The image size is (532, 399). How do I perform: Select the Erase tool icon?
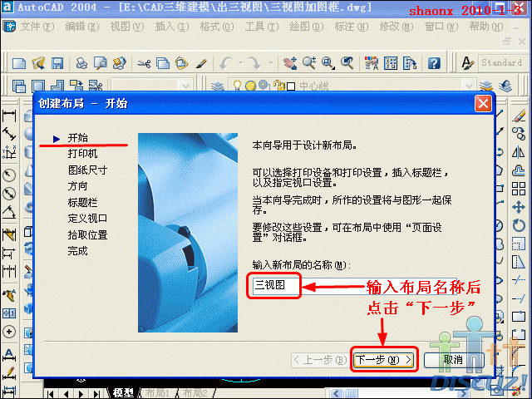point(519,116)
